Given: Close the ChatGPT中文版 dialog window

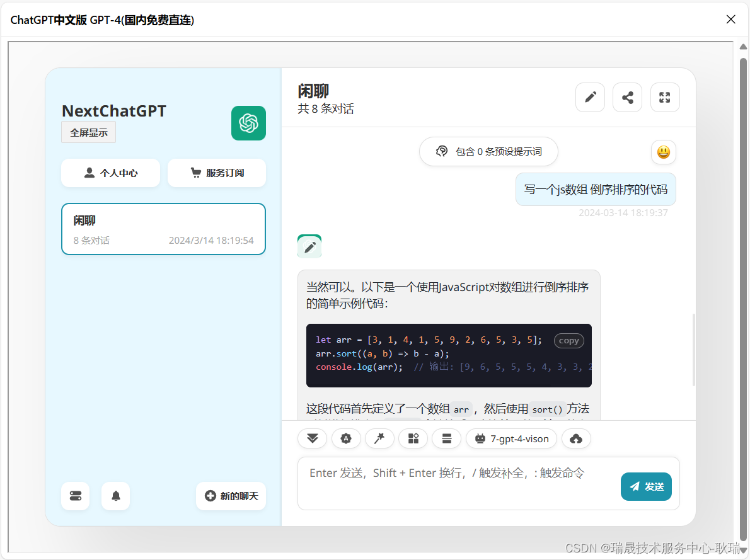Looking at the screenshot, I should [x=730, y=19].
